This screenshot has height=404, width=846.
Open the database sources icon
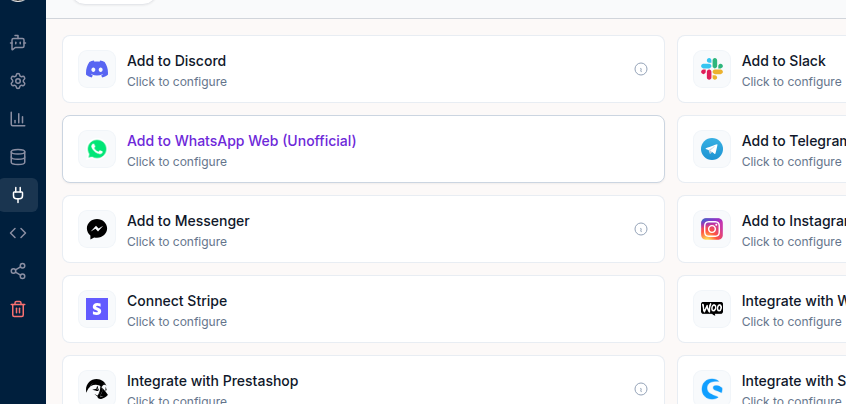coord(18,158)
